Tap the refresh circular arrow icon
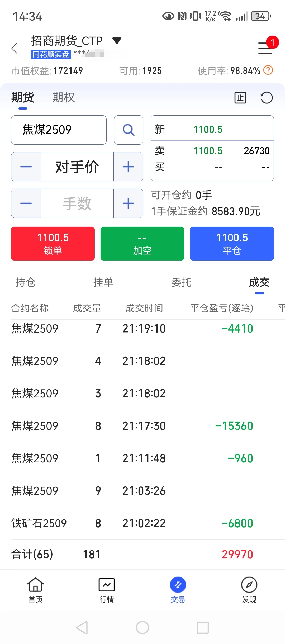The width and height of the screenshot is (285, 644). coord(267,98)
